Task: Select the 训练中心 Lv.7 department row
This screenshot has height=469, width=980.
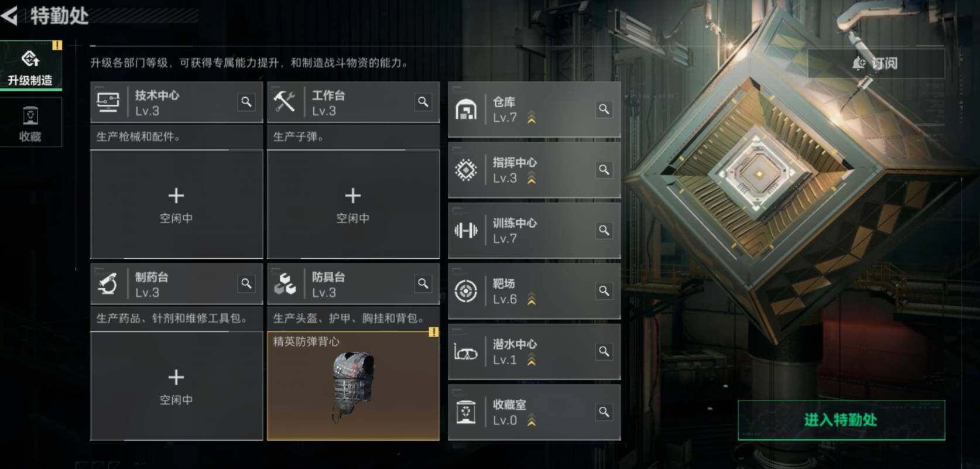Action: coord(534,231)
